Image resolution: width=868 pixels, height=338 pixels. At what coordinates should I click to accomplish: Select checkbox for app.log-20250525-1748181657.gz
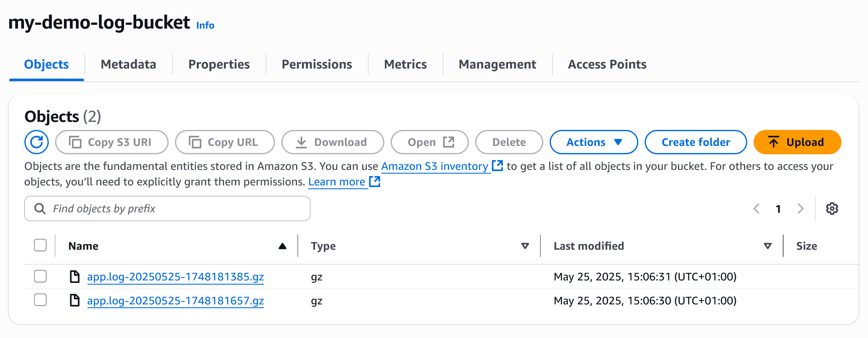(40, 300)
